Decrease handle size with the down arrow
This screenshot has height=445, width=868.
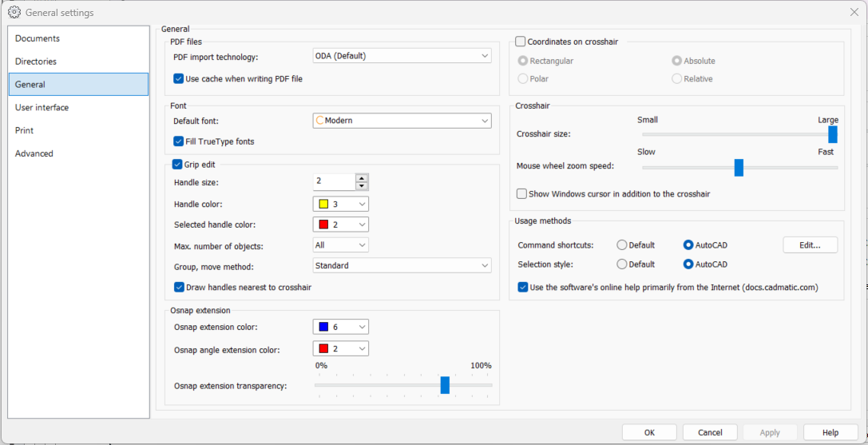pos(362,187)
